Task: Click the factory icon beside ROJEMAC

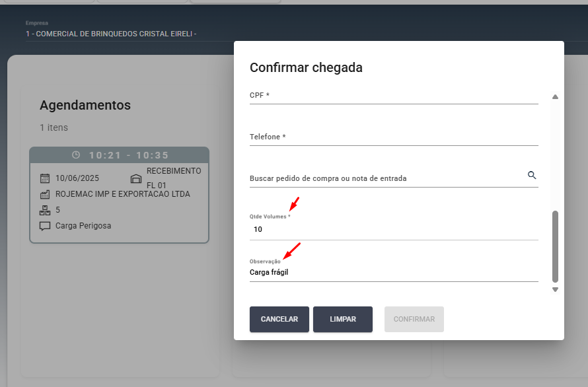Action: tap(45, 194)
